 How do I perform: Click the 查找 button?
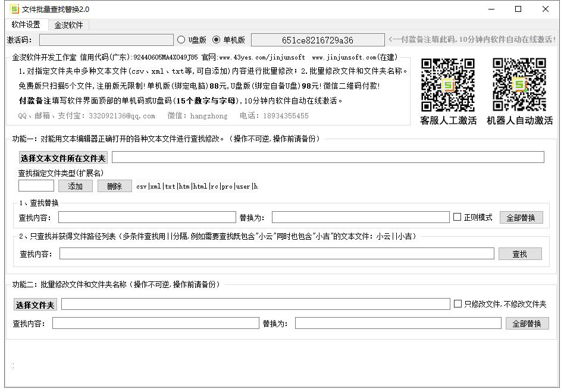click(519, 254)
